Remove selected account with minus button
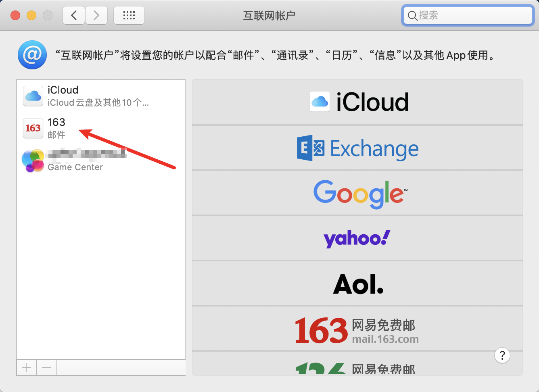The image size is (539, 392). (46, 367)
